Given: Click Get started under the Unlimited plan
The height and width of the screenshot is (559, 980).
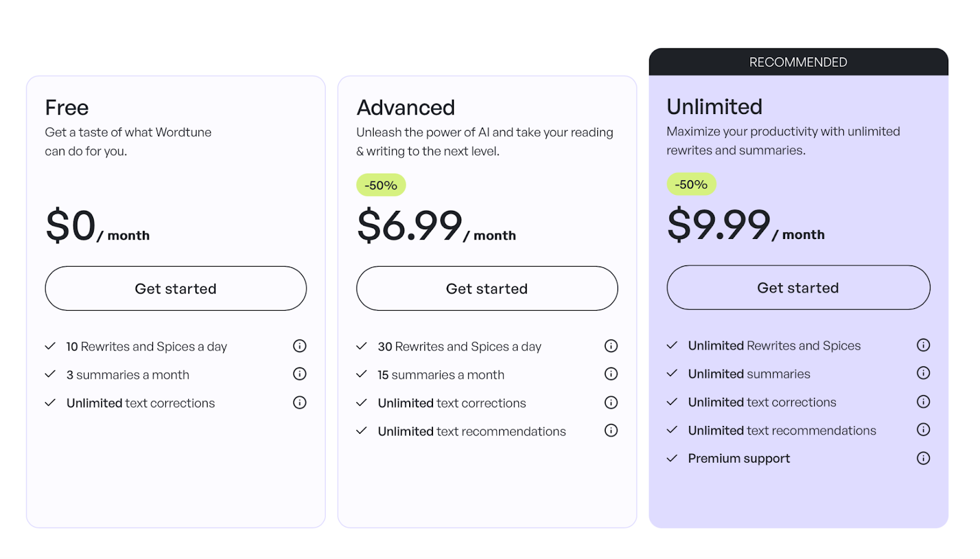Looking at the screenshot, I should pos(798,287).
